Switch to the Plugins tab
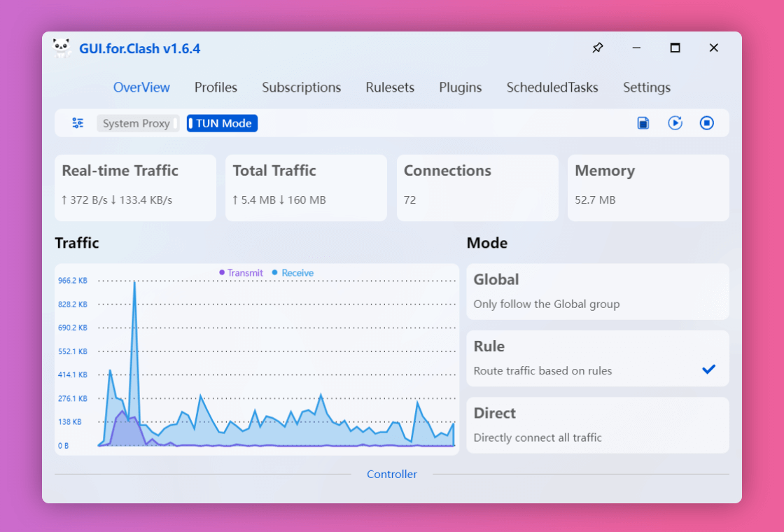 [461, 87]
